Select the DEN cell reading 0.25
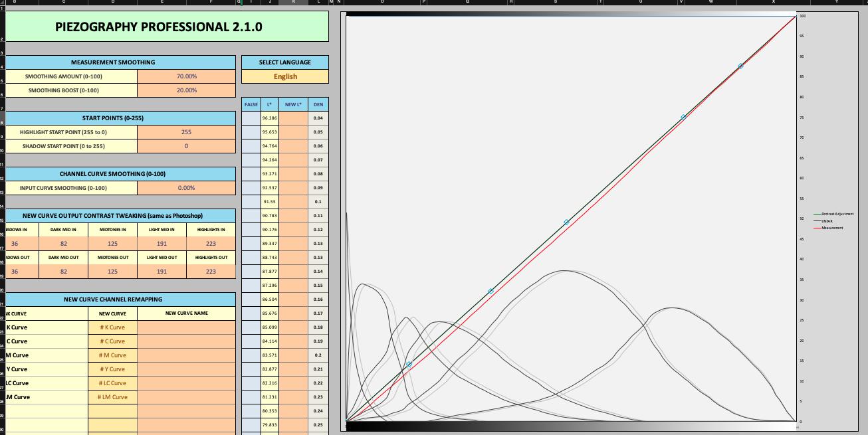Image resolution: width=868 pixels, height=435 pixels. point(318,425)
